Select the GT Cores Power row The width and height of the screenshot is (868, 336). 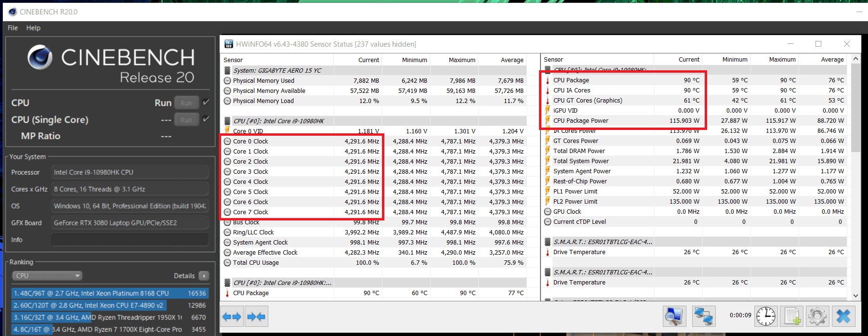(x=695, y=141)
